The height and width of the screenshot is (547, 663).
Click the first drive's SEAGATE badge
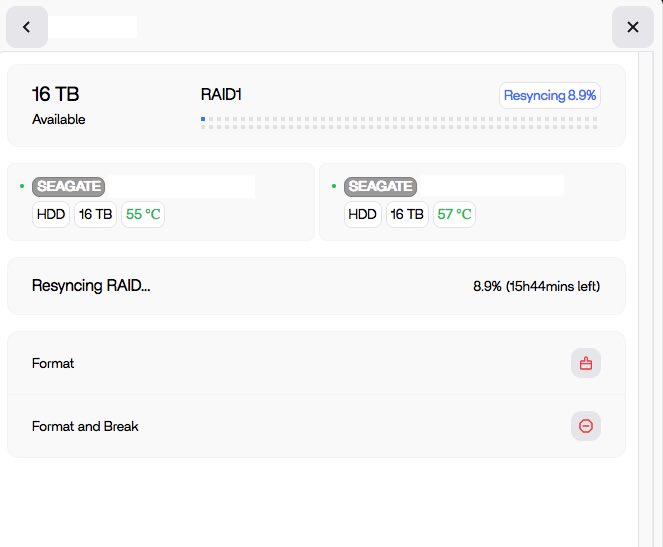pyautogui.click(x=70, y=186)
